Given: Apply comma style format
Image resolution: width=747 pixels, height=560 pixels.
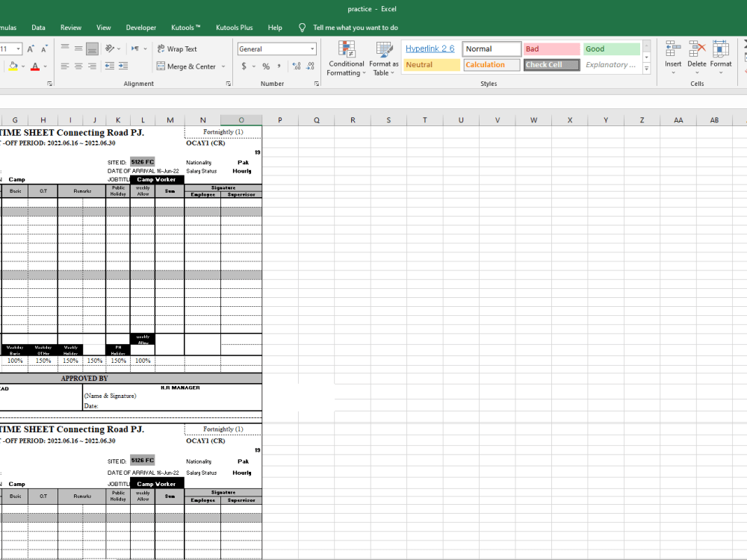Looking at the screenshot, I should click(x=279, y=66).
